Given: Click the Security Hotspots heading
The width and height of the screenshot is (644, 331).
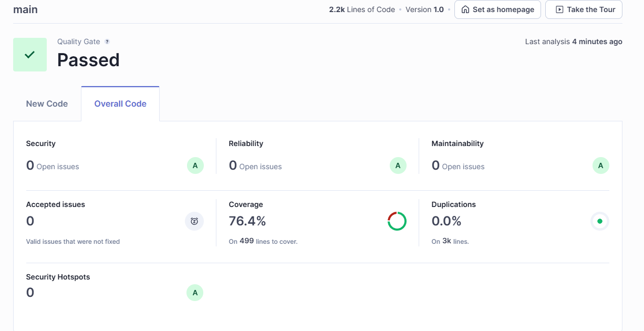Looking at the screenshot, I should click(58, 277).
